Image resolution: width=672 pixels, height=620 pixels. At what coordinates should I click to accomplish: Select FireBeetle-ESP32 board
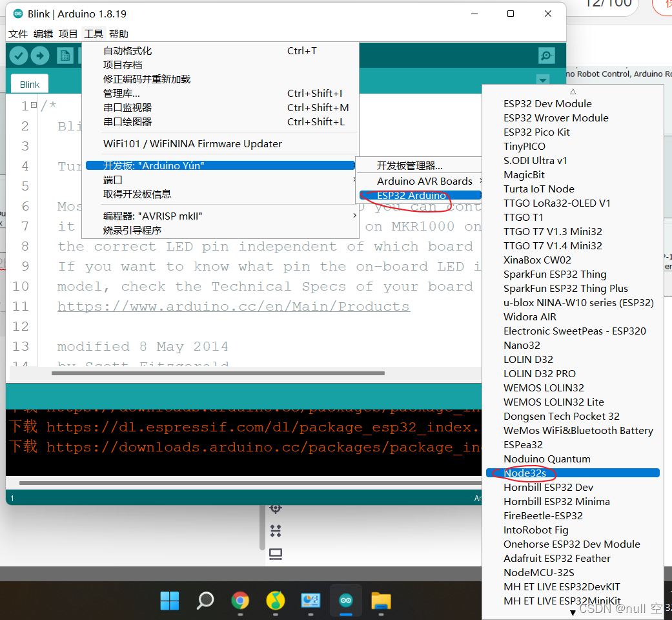coord(573,516)
